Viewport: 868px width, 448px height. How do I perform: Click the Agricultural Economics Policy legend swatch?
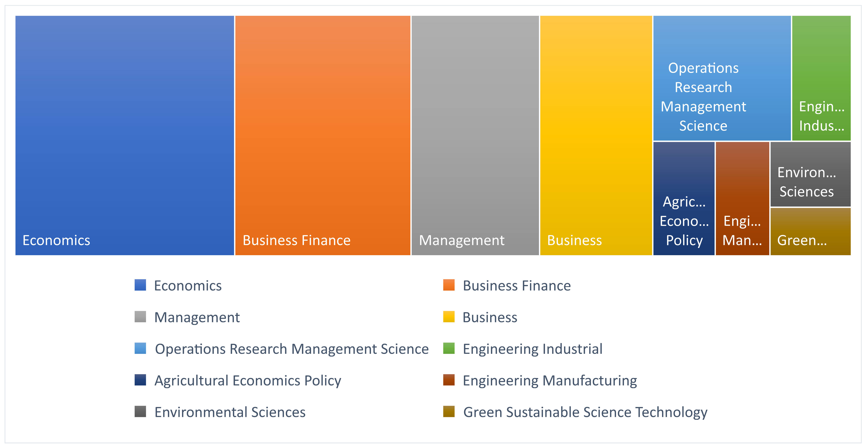[140, 380]
